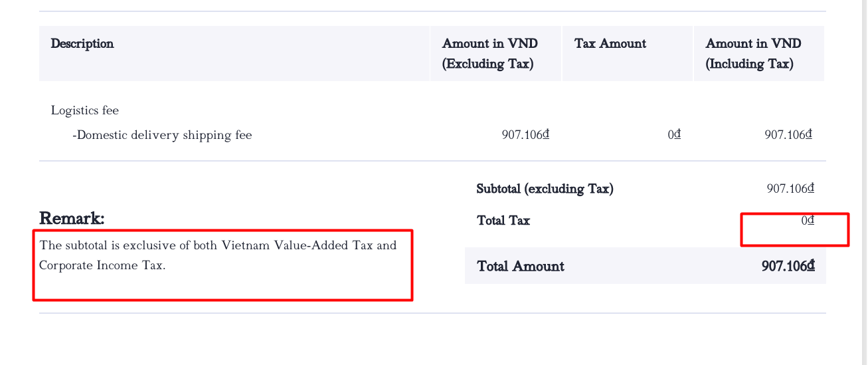Select the bold Total Amount value 907.106đ

pyautogui.click(x=788, y=267)
